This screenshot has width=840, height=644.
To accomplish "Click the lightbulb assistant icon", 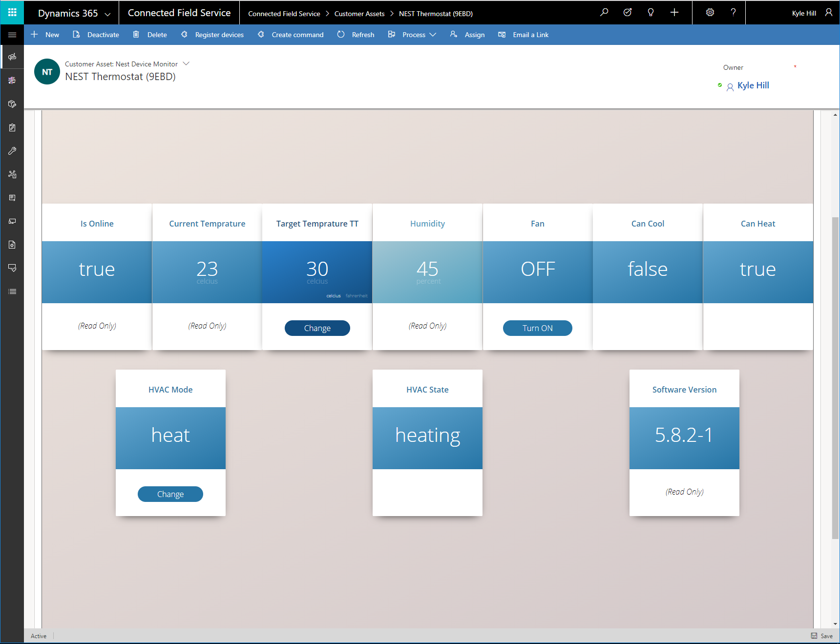I will click(x=651, y=12).
